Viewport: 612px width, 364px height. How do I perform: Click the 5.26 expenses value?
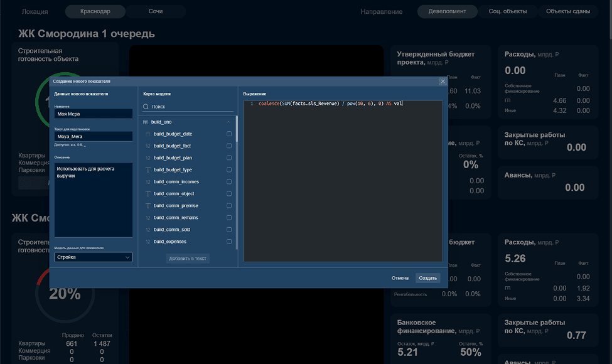515,259
